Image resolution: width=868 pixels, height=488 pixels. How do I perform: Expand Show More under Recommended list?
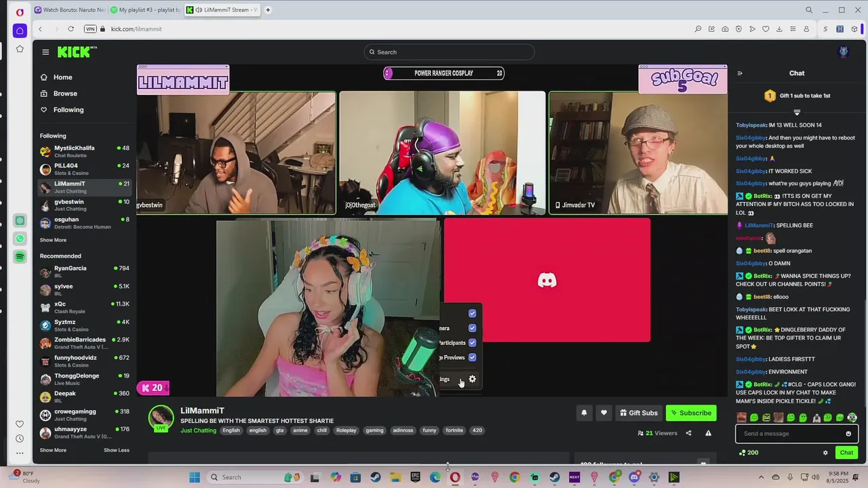coord(53,450)
